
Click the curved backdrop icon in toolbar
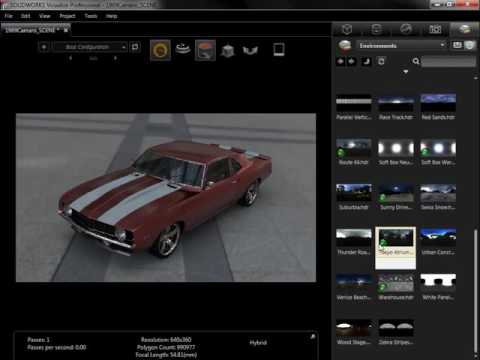[250, 50]
